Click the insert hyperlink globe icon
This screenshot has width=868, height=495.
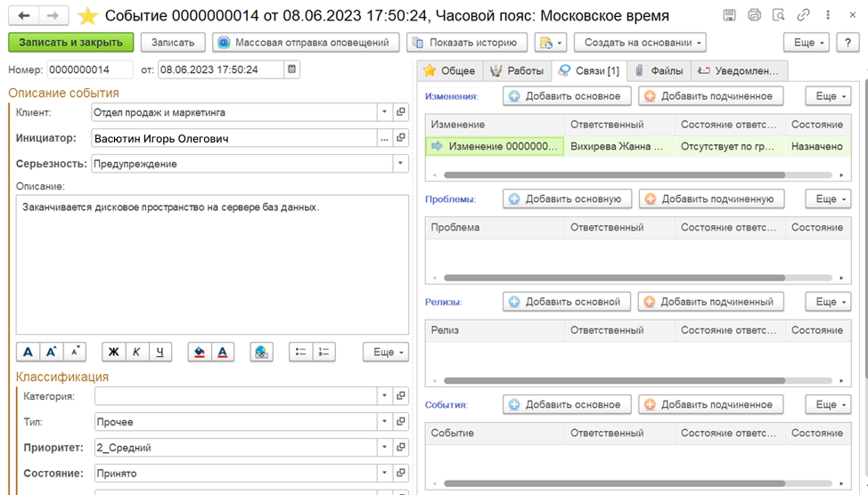click(x=261, y=352)
